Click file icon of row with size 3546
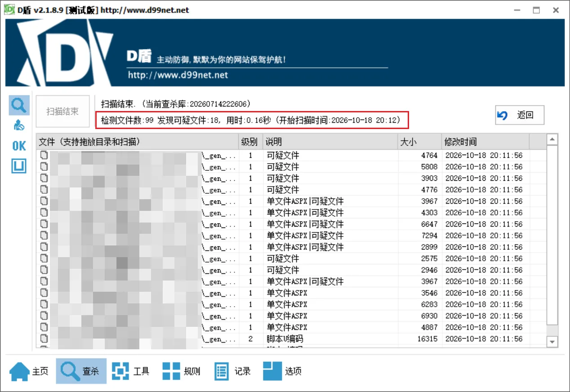This screenshot has height=392, width=570. click(44, 293)
